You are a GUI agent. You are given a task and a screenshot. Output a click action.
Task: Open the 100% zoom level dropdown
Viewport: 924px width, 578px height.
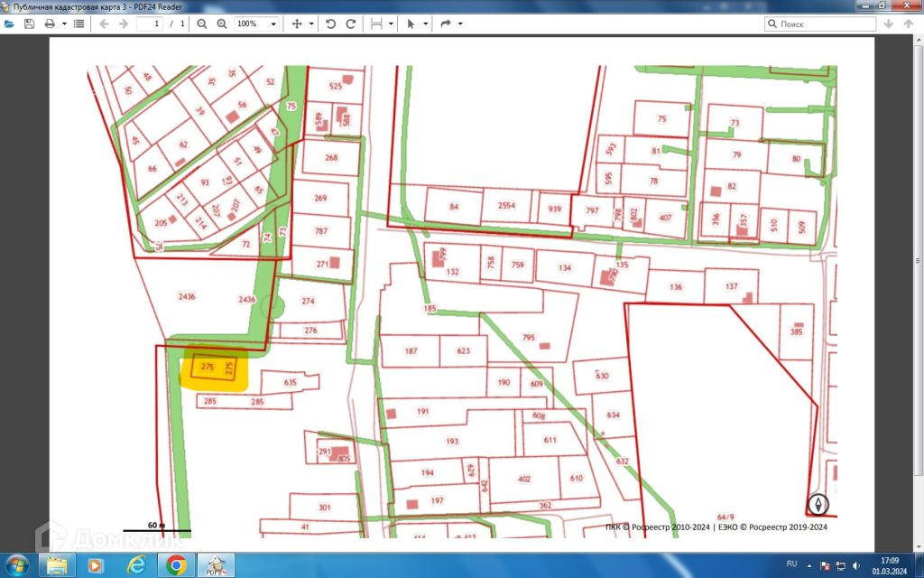257,23
